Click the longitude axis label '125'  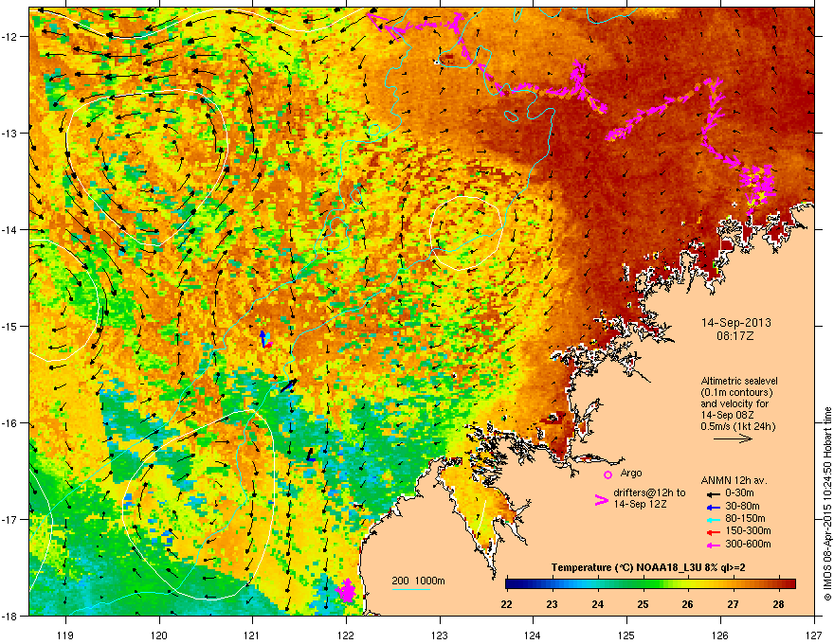[626, 635]
